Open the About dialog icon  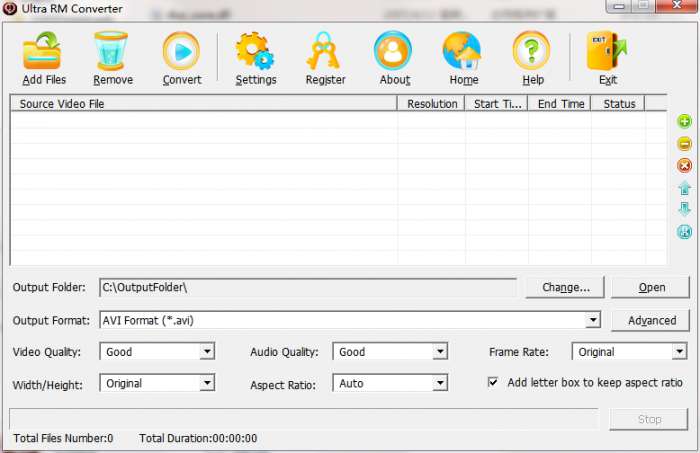point(394,51)
